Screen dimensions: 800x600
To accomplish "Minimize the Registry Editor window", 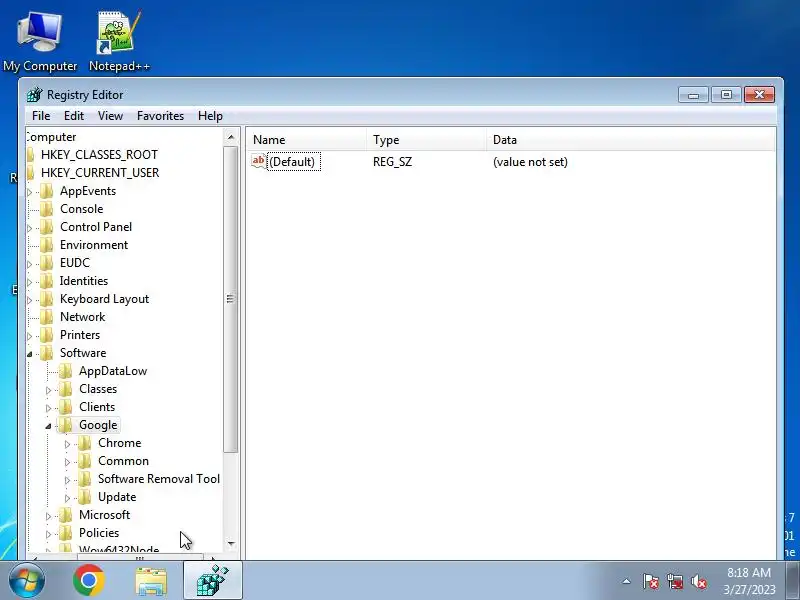I will point(693,95).
